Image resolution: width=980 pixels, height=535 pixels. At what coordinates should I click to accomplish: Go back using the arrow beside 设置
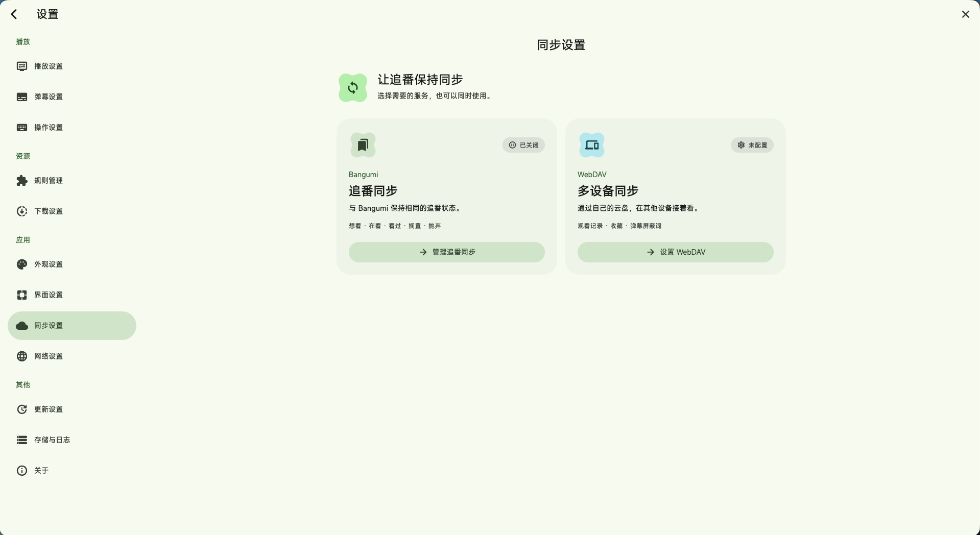point(14,14)
